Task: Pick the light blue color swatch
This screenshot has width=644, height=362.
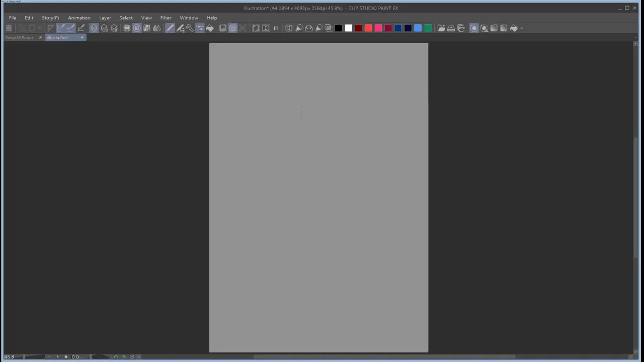Action: [418, 28]
